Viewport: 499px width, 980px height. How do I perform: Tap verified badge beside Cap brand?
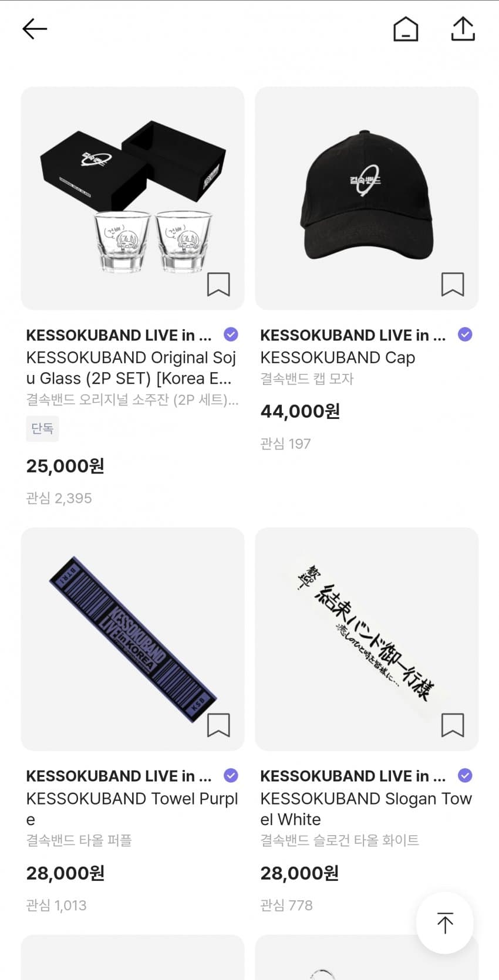465,334
